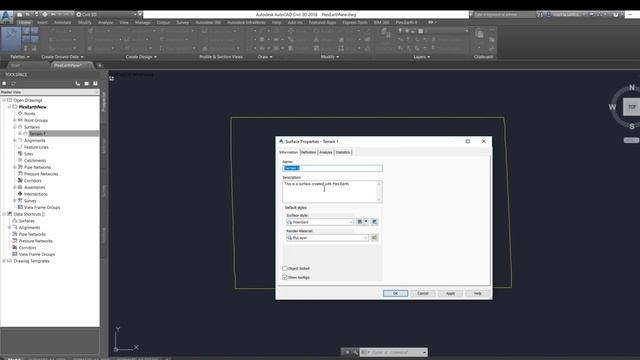Viewport: 640px width, 360px height.
Task: Click the OK button
Action: point(395,293)
